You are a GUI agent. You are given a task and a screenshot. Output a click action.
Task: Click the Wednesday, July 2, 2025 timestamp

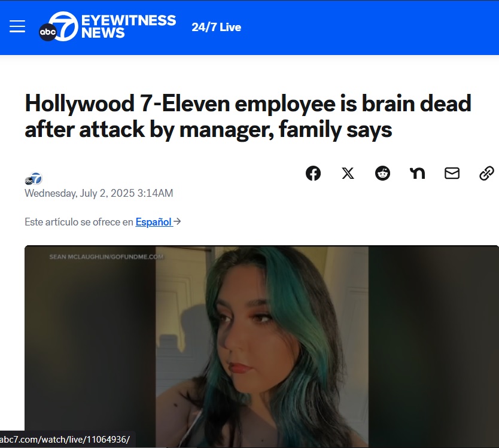pyautogui.click(x=99, y=193)
